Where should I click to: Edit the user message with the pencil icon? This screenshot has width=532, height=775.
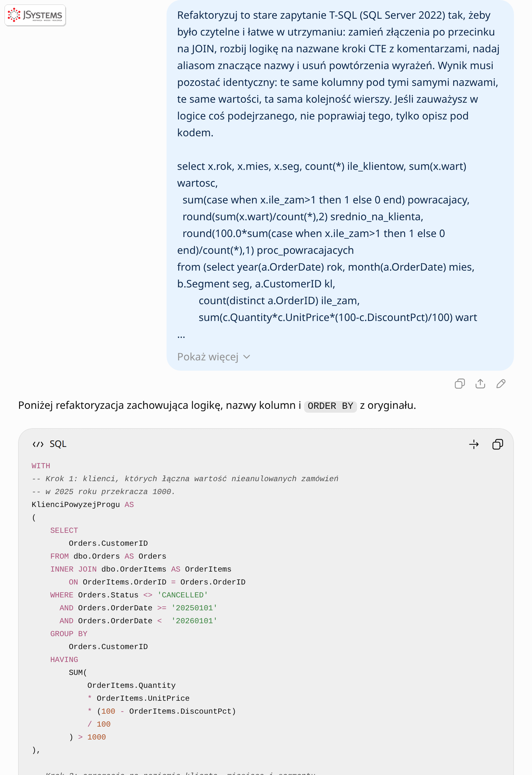(501, 384)
